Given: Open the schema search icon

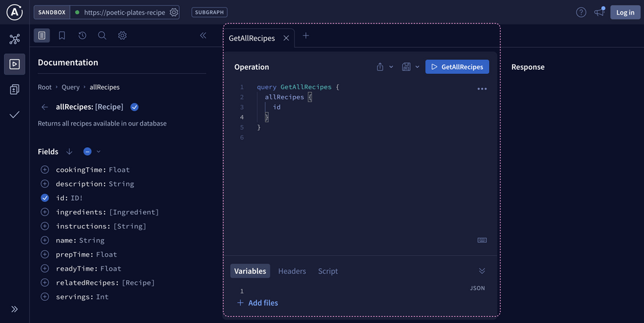Looking at the screenshot, I should pos(102,36).
